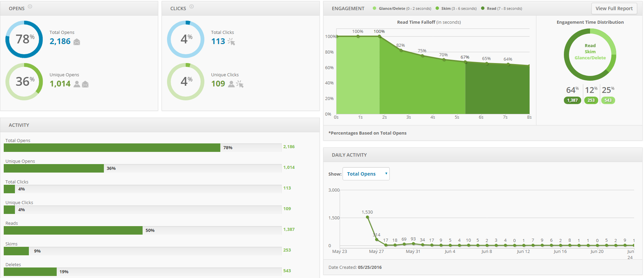Click the 1,530 peak data point
This screenshot has width=644, height=278.
coord(367,217)
